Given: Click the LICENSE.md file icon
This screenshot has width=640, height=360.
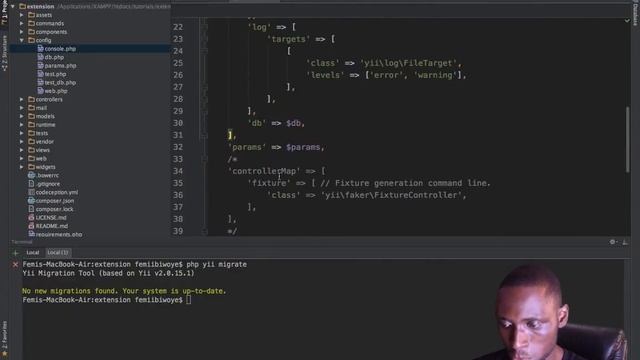Looking at the screenshot, I should 31,218.
